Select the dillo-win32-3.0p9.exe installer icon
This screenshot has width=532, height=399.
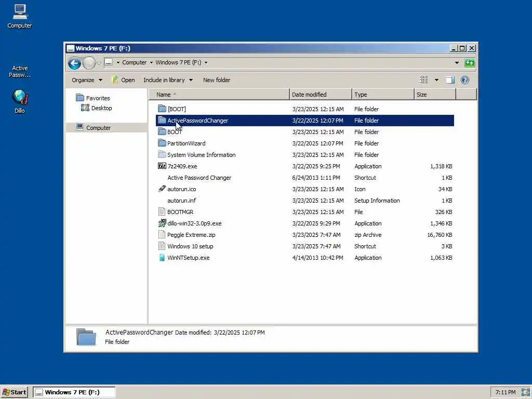click(x=162, y=223)
